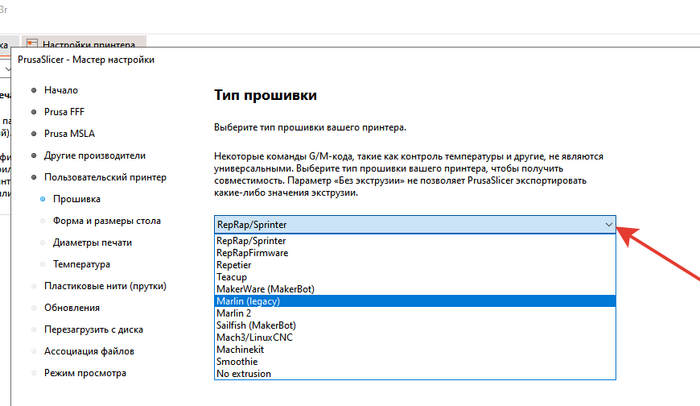Select Mach3/LinuxCNC firmware option
Image resolution: width=700 pixels, height=406 pixels.
point(415,337)
